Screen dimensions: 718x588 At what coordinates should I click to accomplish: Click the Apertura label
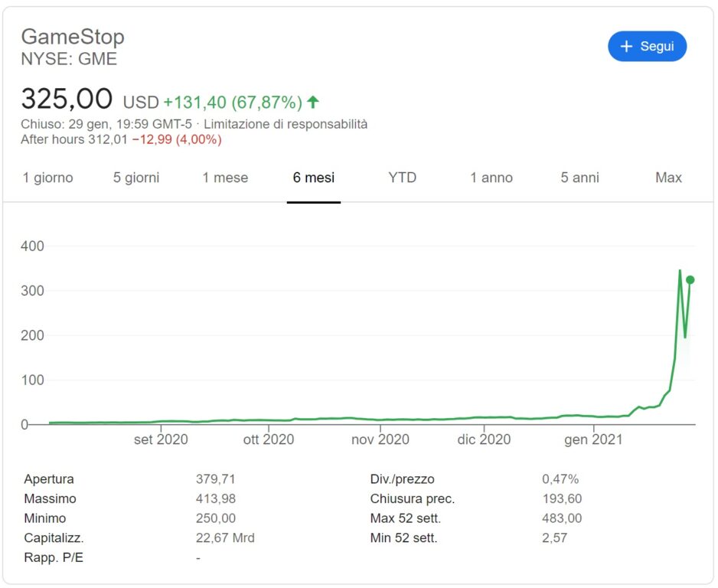[49, 479]
